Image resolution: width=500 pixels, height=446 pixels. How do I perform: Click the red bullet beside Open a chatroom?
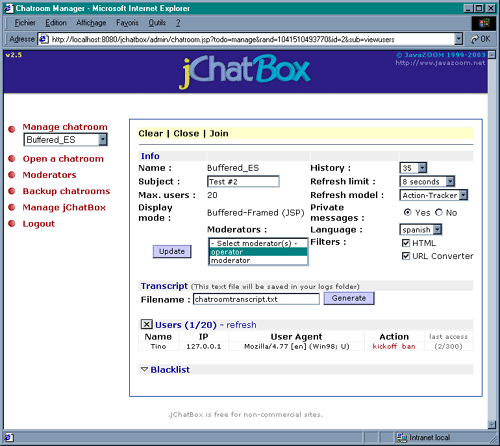(x=12, y=158)
